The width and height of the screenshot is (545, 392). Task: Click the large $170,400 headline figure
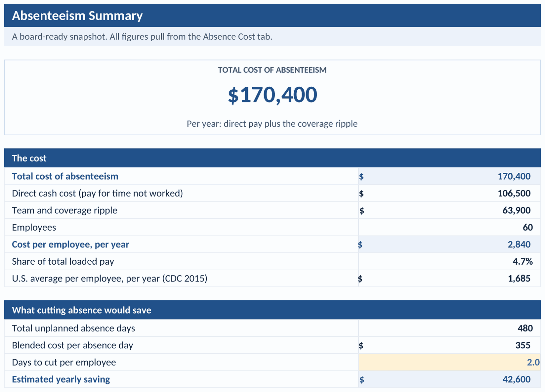[272, 95]
